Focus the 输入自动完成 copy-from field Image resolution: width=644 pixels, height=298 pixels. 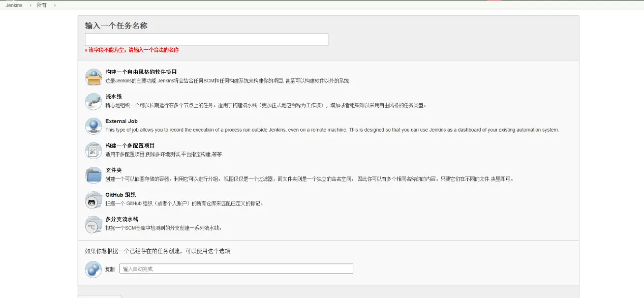[x=236, y=269]
